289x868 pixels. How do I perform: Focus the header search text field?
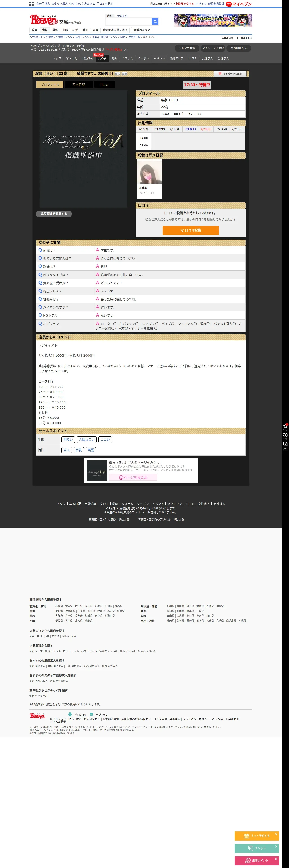click(129, 21)
